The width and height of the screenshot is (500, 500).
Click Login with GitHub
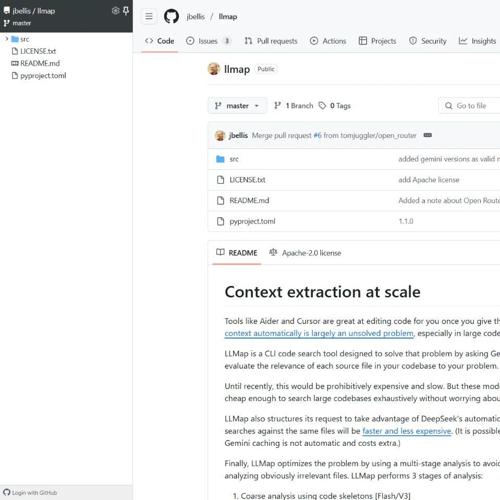[x=30, y=492]
